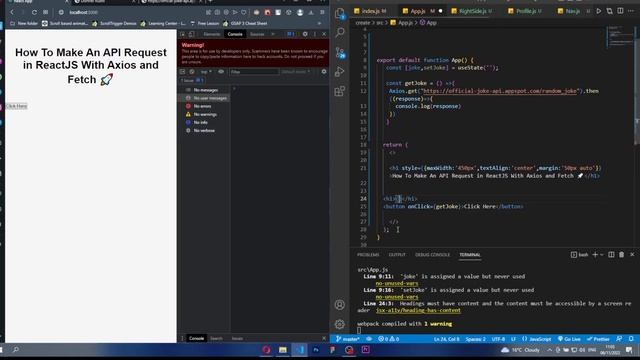Open DevTools settings gear icon

pyautogui.click(x=305, y=34)
